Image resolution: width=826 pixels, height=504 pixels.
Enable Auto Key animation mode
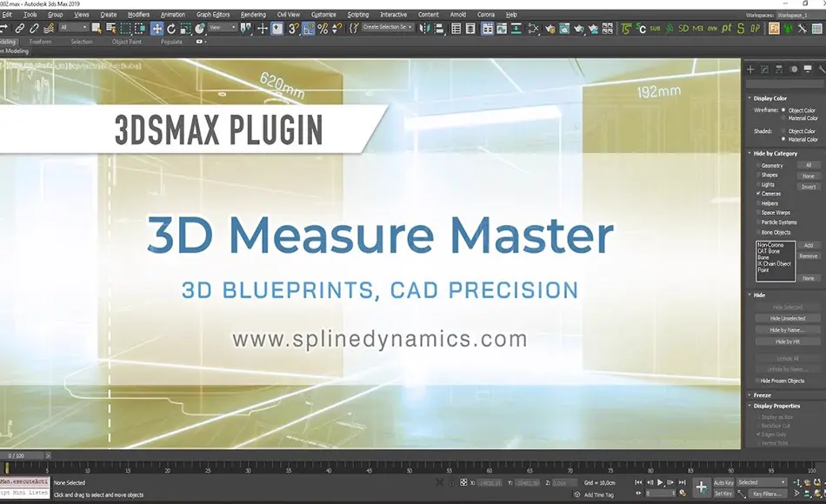pos(723,482)
